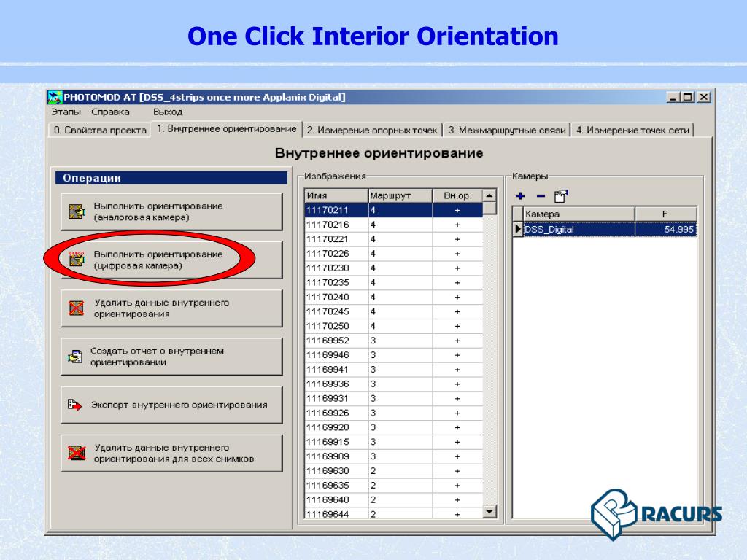Select image 11169635
This screenshot has height=560, width=747.
393,485
